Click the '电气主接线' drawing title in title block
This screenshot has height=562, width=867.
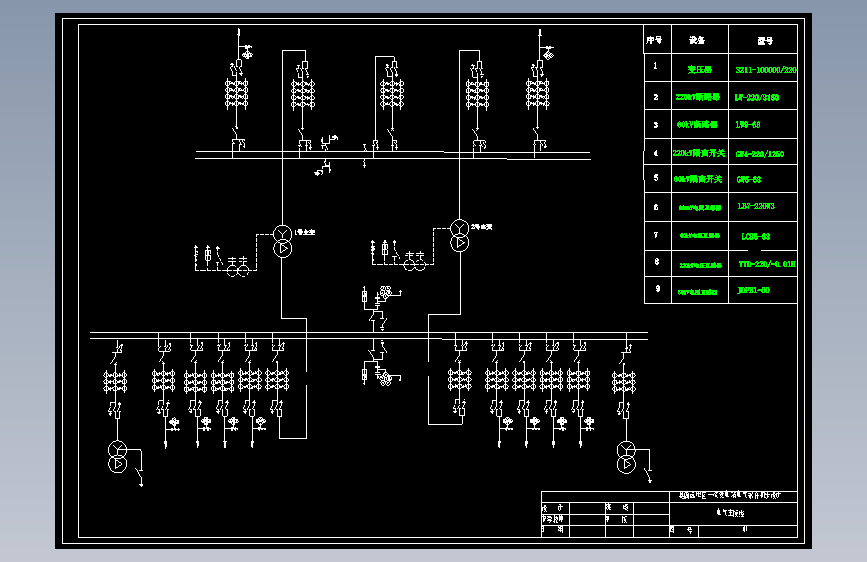tap(730, 513)
